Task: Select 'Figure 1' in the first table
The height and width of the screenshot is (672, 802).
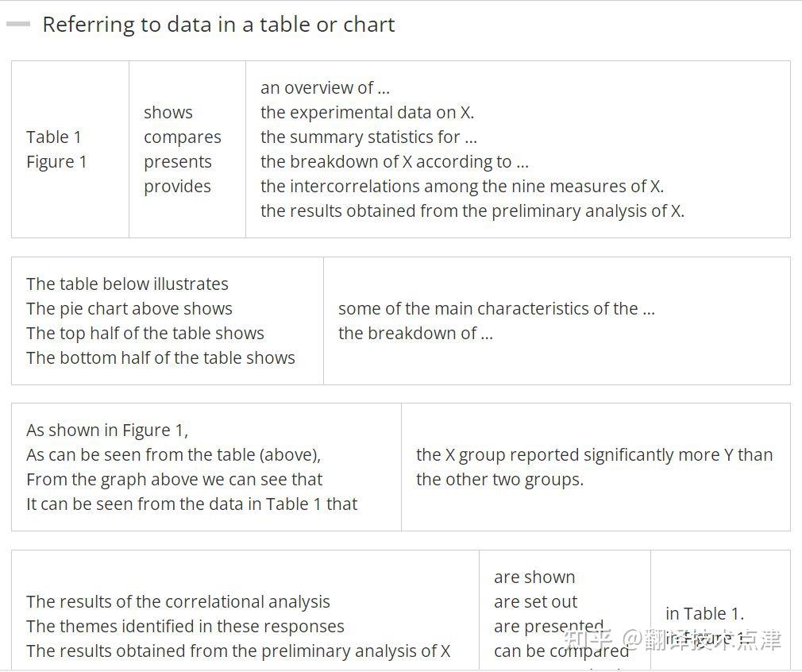Action: [x=56, y=162]
